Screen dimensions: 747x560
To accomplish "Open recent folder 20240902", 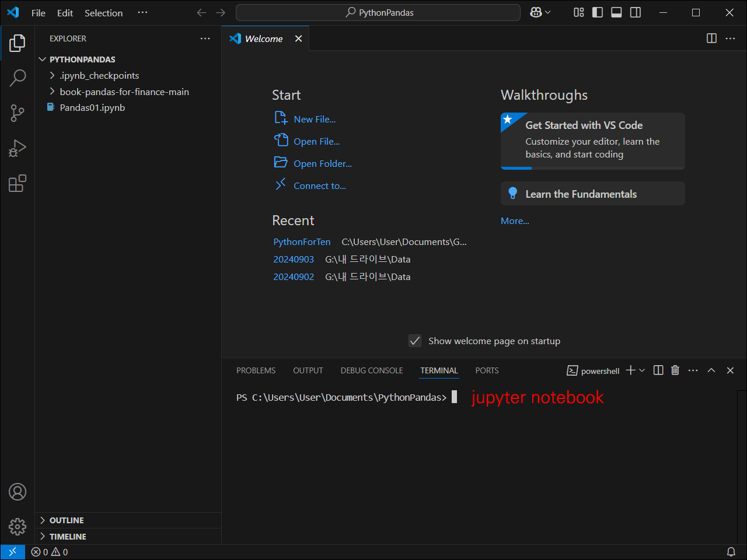I will point(294,276).
